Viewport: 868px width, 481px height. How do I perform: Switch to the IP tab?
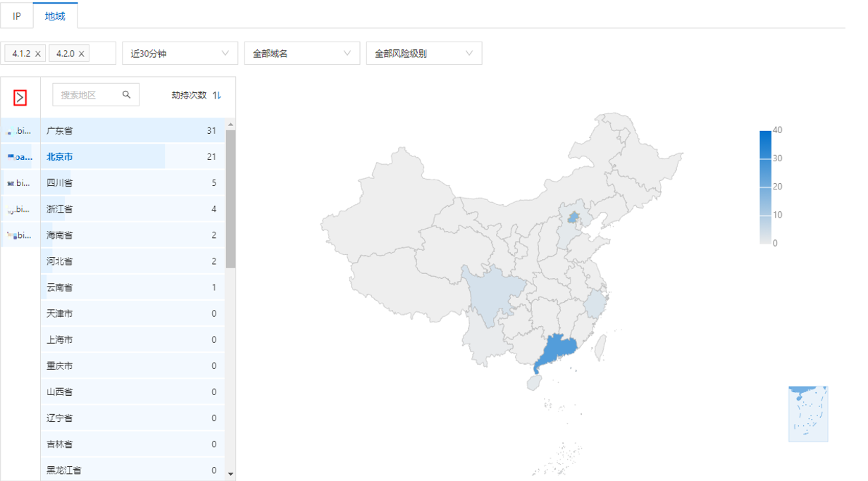click(x=17, y=15)
